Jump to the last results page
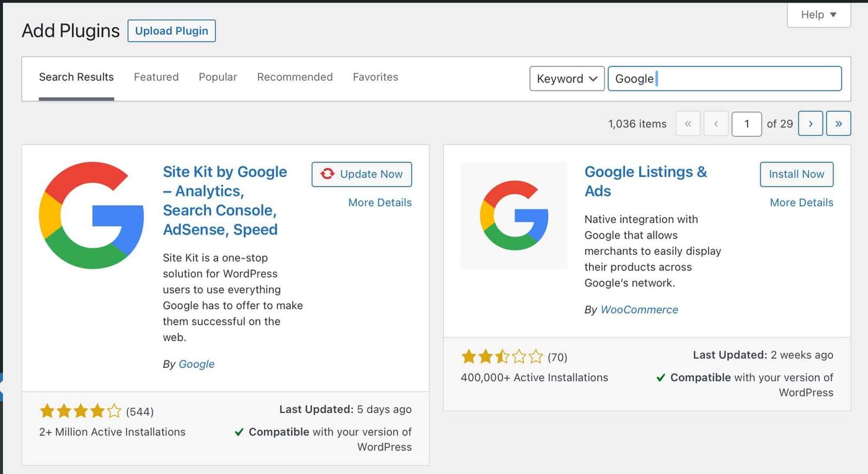The image size is (868, 474). pos(838,123)
